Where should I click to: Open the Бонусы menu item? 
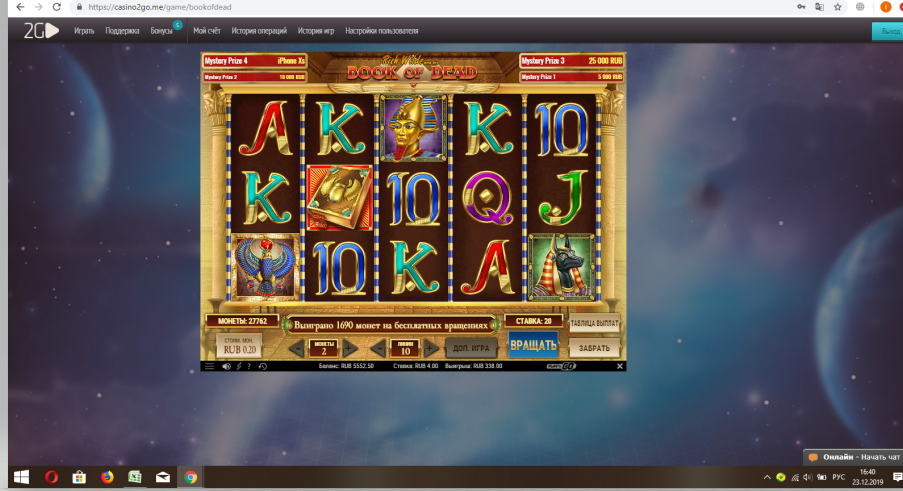[x=162, y=31]
